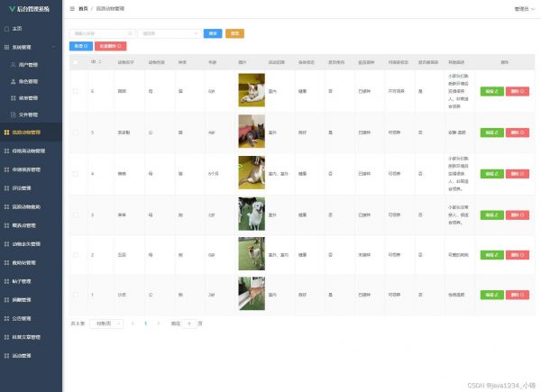541x392 pixels.
Task: Click the blue add-new button above table
Action: click(x=81, y=46)
